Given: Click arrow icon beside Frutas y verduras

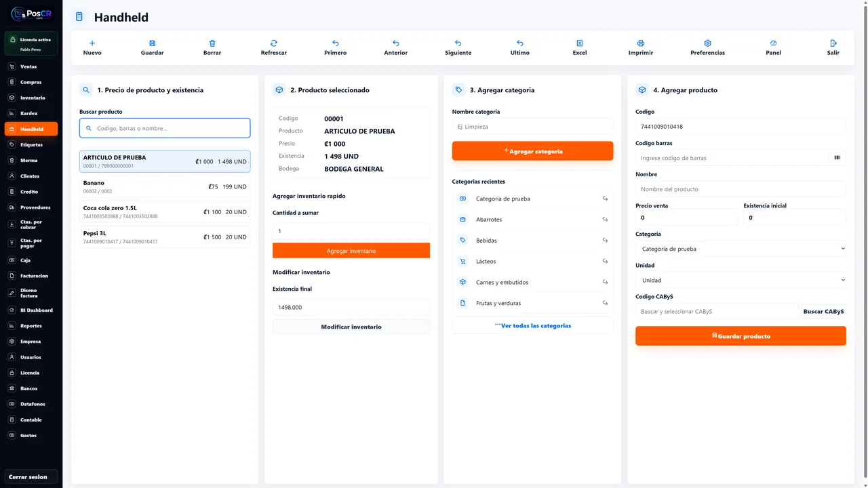Looking at the screenshot, I should (x=605, y=303).
